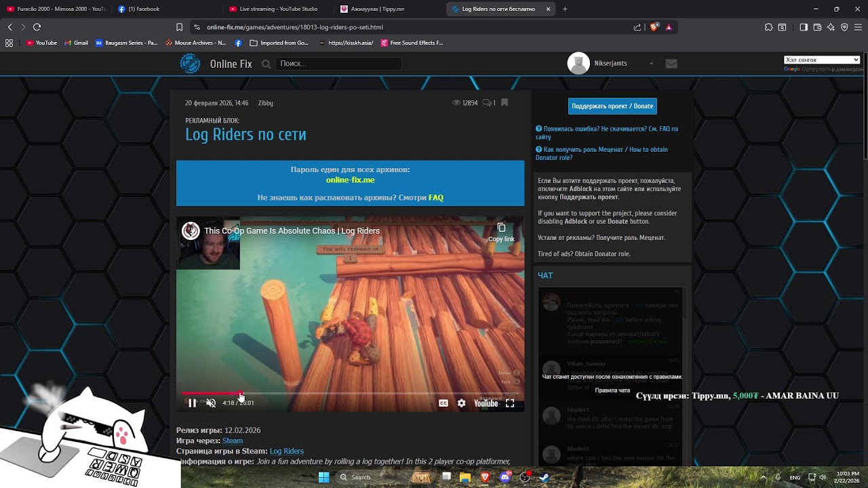
Task: Open the YouTube bookmark
Action: (41, 43)
